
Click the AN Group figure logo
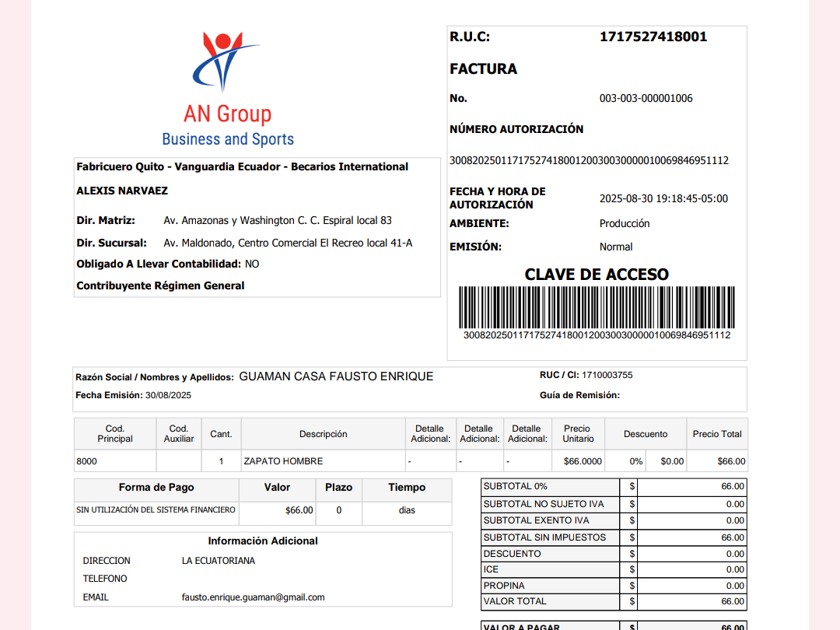(x=226, y=61)
